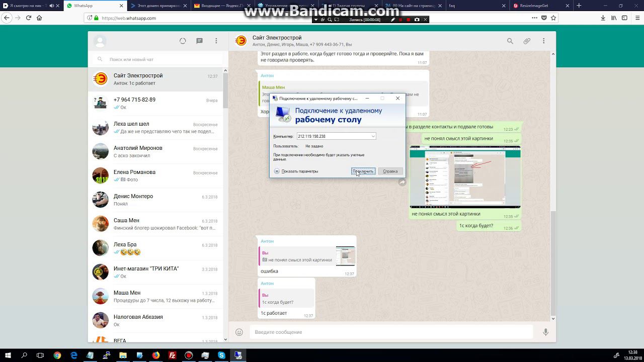Forward the screenshot image message
The image size is (644, 362).
point(402,182)
